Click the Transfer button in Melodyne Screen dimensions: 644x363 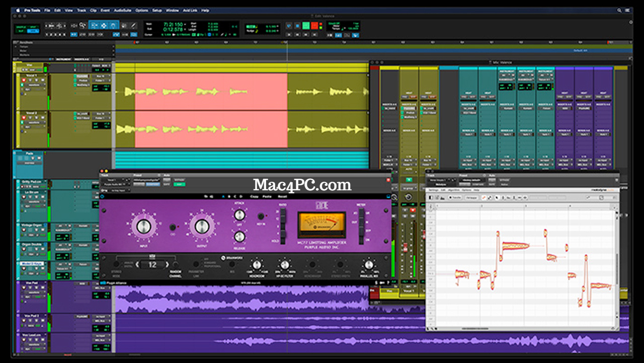click(456, 197)
